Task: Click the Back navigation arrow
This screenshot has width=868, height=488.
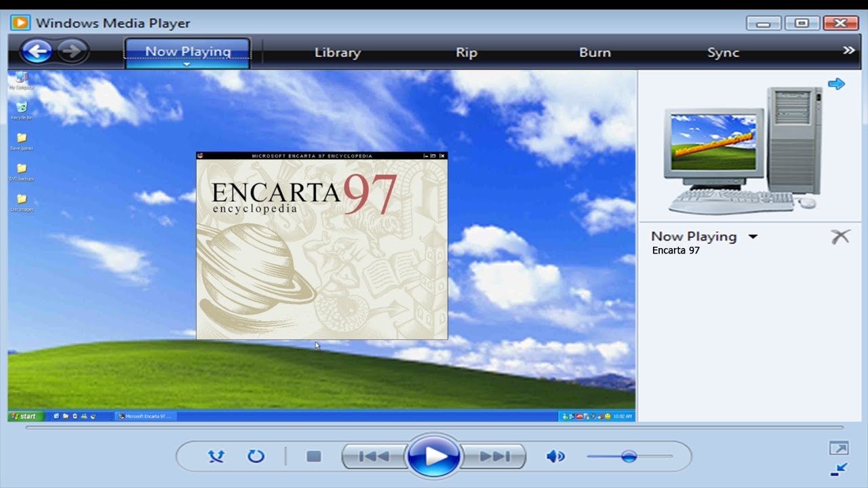Action: pos(37,51)
